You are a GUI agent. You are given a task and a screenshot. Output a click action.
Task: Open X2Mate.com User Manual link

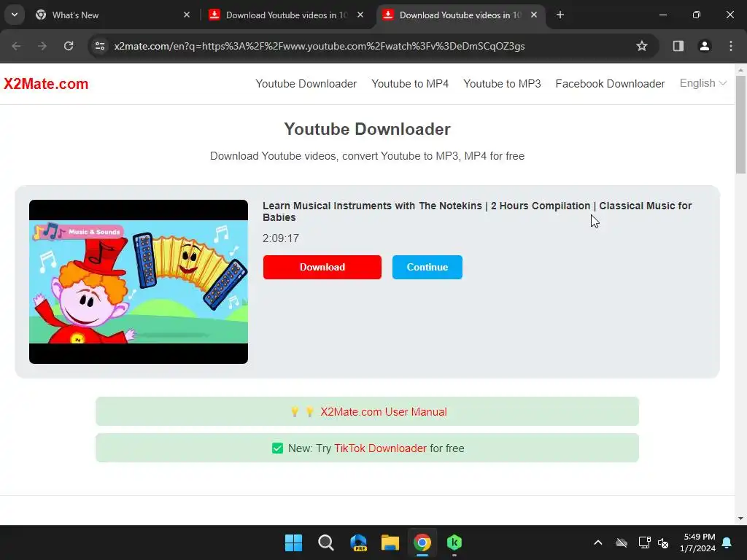tap(384, 412)
